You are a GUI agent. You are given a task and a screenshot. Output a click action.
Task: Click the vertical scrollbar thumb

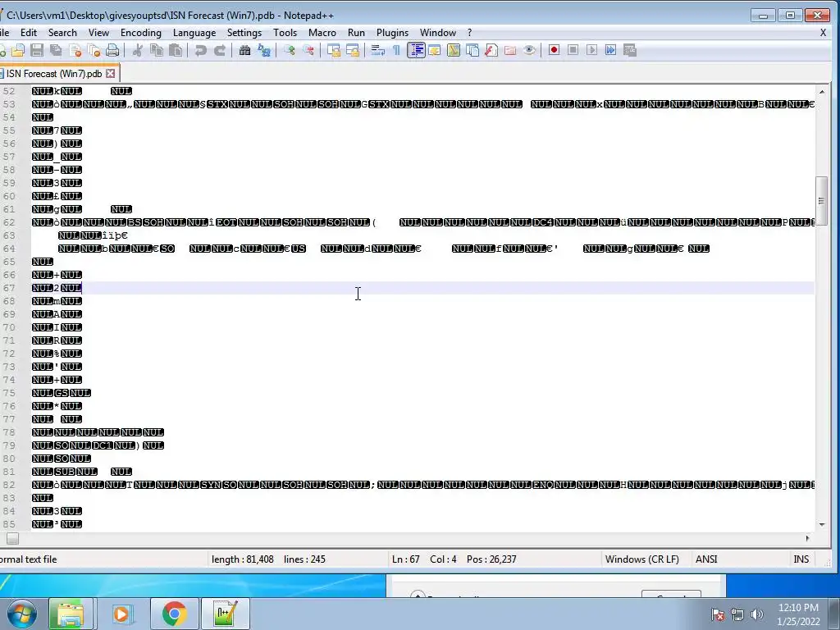point(821,201)
